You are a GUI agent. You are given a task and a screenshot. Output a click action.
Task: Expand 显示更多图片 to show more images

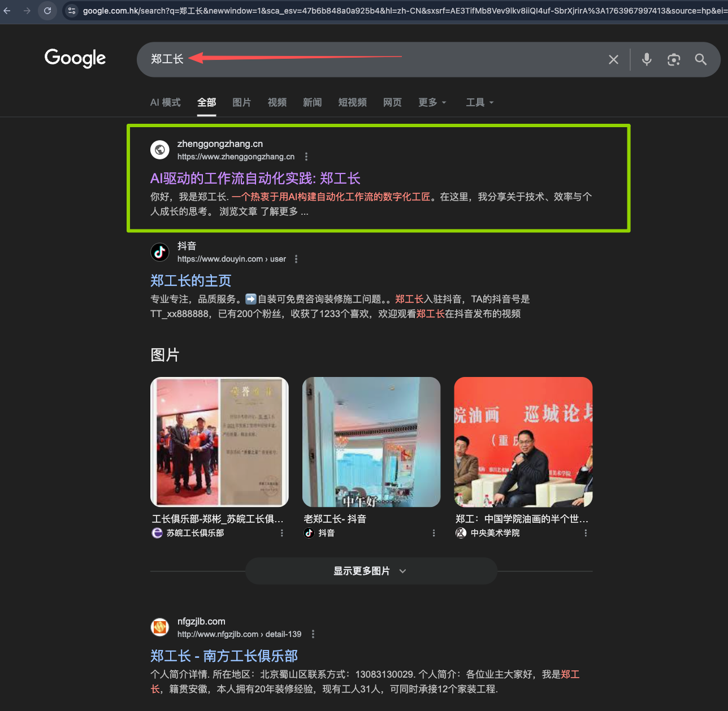[371, 571]
